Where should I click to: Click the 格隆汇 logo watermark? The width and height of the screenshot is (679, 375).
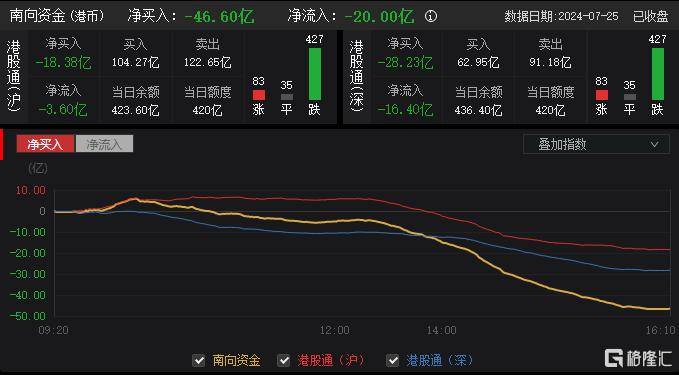638,358
